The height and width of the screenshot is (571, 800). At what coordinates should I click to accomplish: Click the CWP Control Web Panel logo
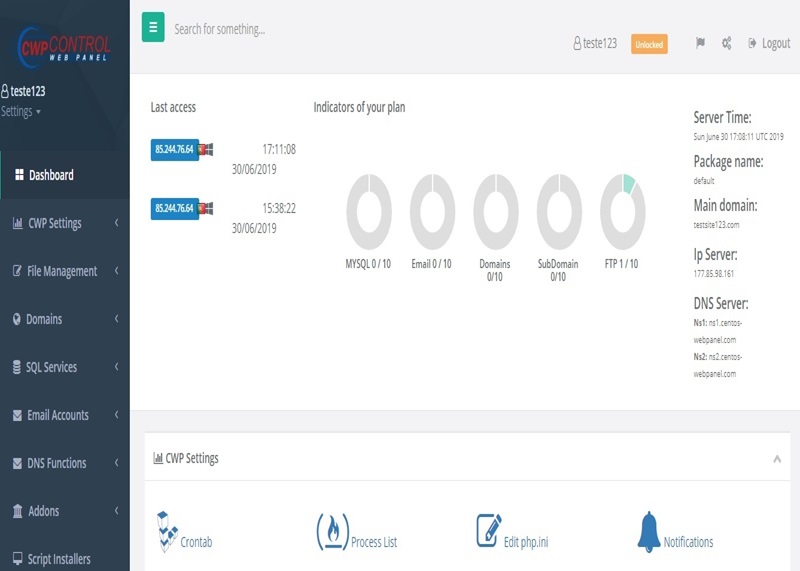coord(64,48)
